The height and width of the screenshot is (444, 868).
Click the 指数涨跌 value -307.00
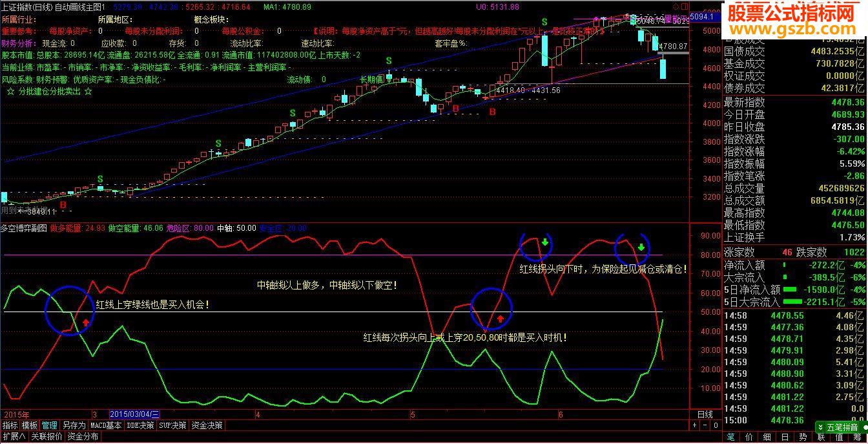click(x=847, y=139)
